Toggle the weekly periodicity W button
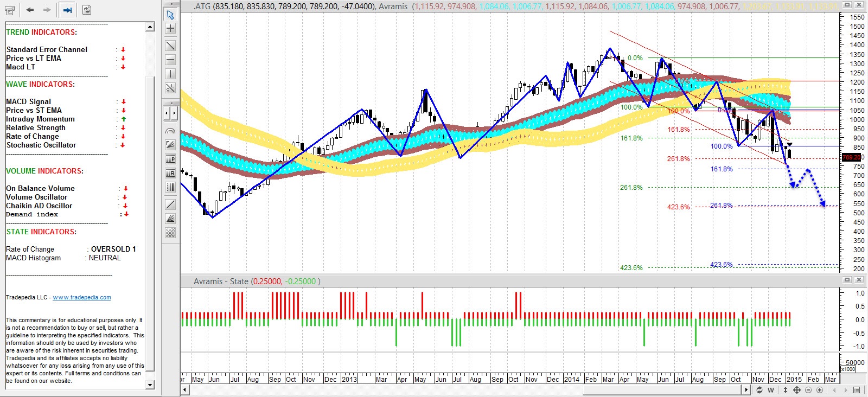This screenshot has height=397, width=868. pos(770,390)
